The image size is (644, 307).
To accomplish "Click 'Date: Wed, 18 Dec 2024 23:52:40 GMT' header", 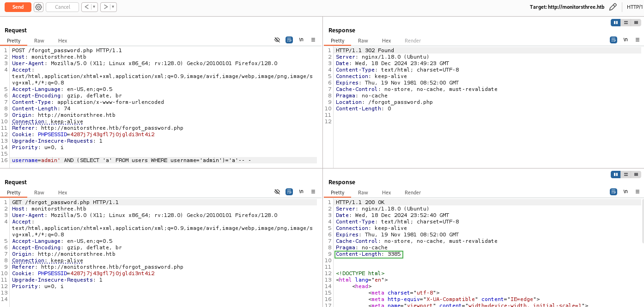I will pos(392,215).
